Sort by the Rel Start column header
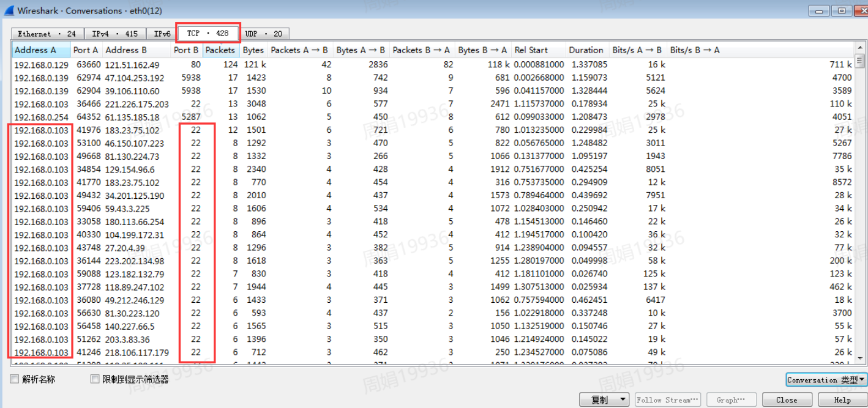 (531, 50)
